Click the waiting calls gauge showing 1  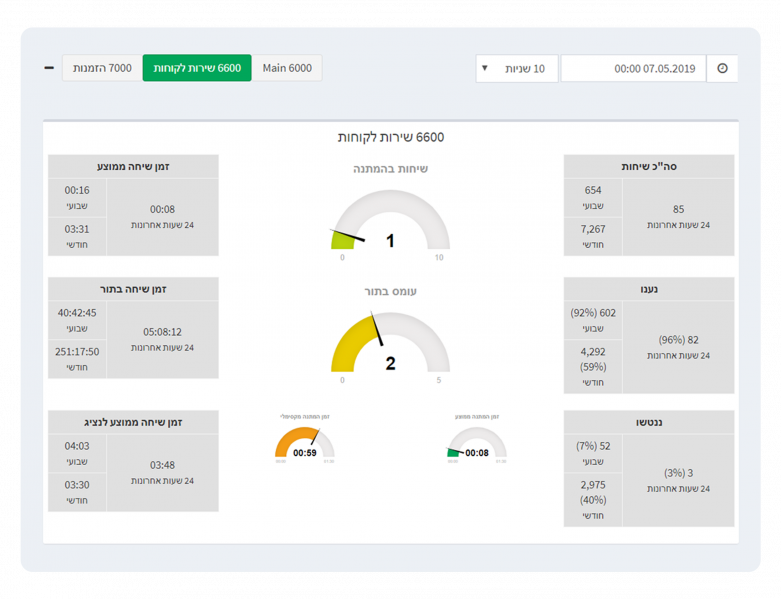390,222
